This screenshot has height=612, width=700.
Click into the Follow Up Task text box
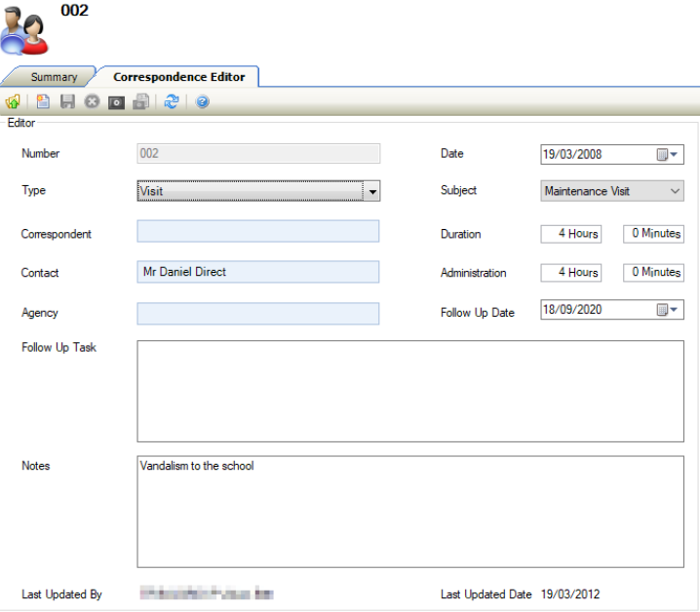[x=409, y=391]
